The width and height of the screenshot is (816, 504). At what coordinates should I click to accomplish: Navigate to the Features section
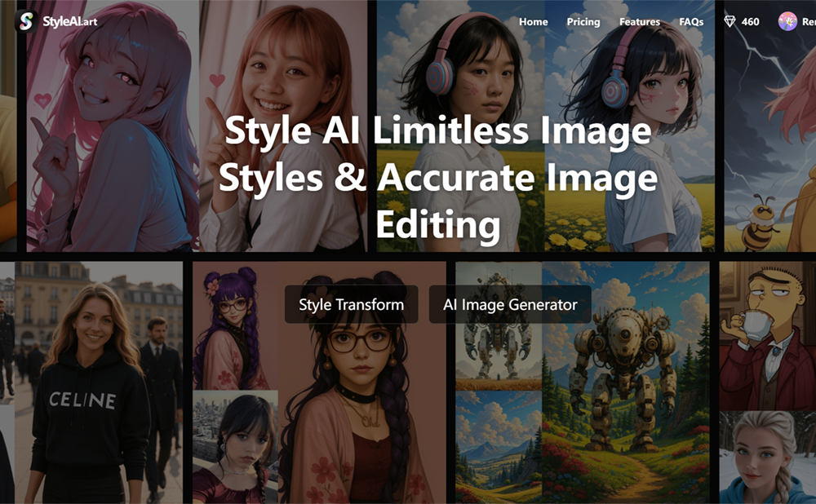coord(639,22)
